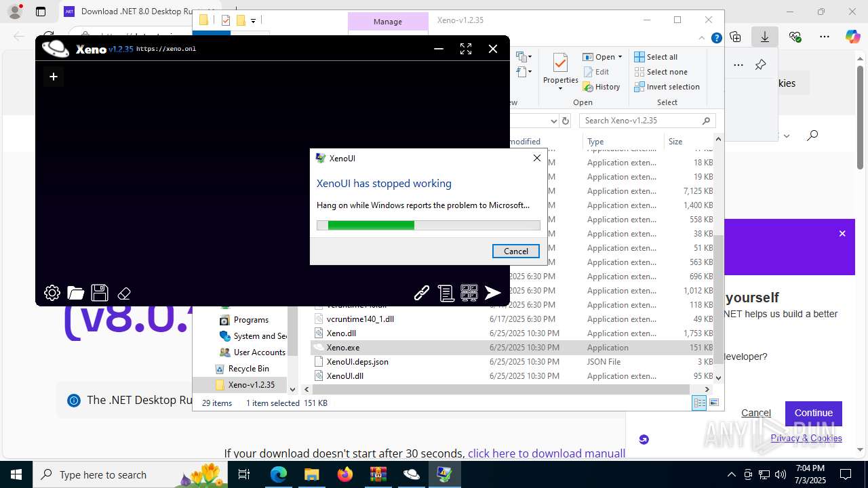Close the XenoUI stopped working dialog
Viewport: 868px width, 488px height.
537,158
